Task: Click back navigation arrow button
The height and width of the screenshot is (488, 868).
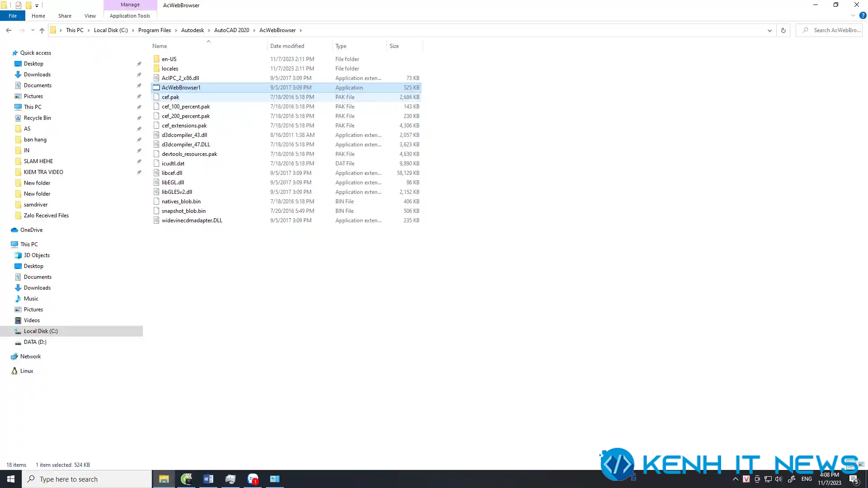Action: 8,30
